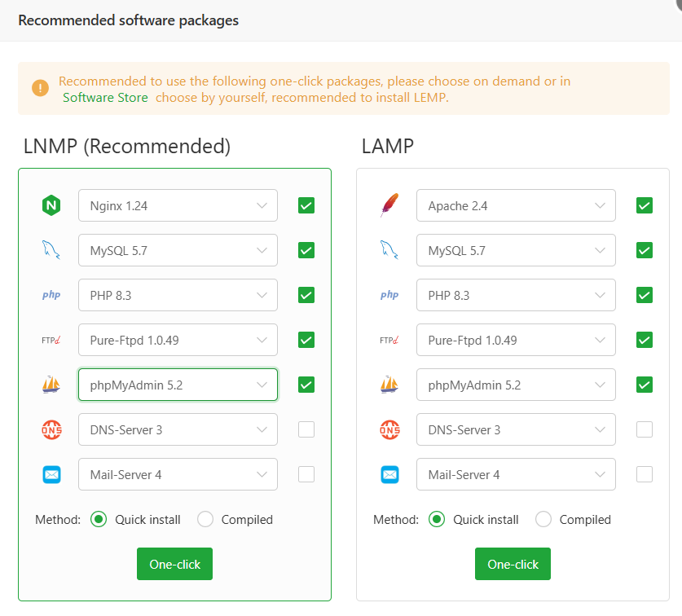Viewport: 682px width, 616px height.
Task: Open phpMyAdmin 5.2 dropdown in LNMP
Action: point(178,385)
